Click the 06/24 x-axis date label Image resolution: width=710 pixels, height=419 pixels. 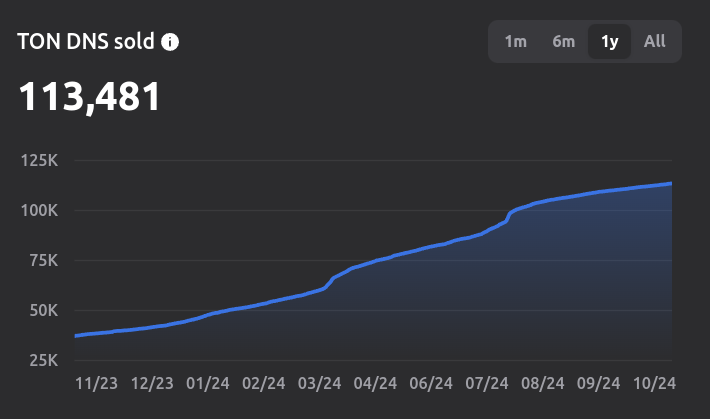click(431, 384)
